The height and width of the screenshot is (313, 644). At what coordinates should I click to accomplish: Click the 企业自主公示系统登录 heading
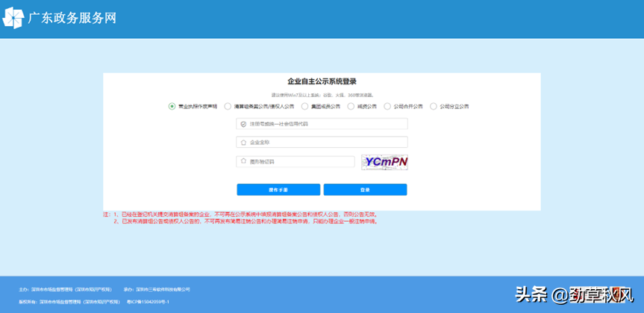point(322,81)
